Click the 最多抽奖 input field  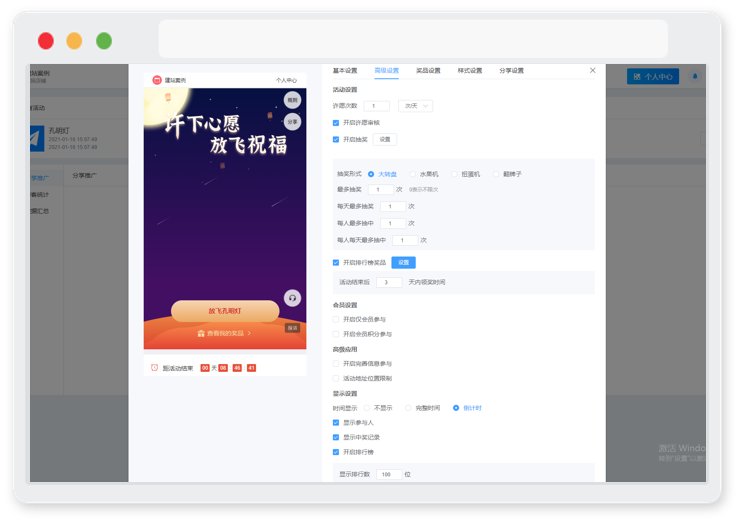point(381,189)
